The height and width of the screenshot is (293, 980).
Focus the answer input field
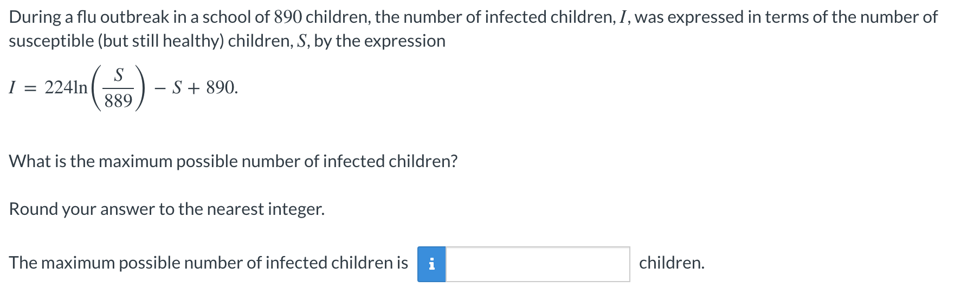(538, 264)
